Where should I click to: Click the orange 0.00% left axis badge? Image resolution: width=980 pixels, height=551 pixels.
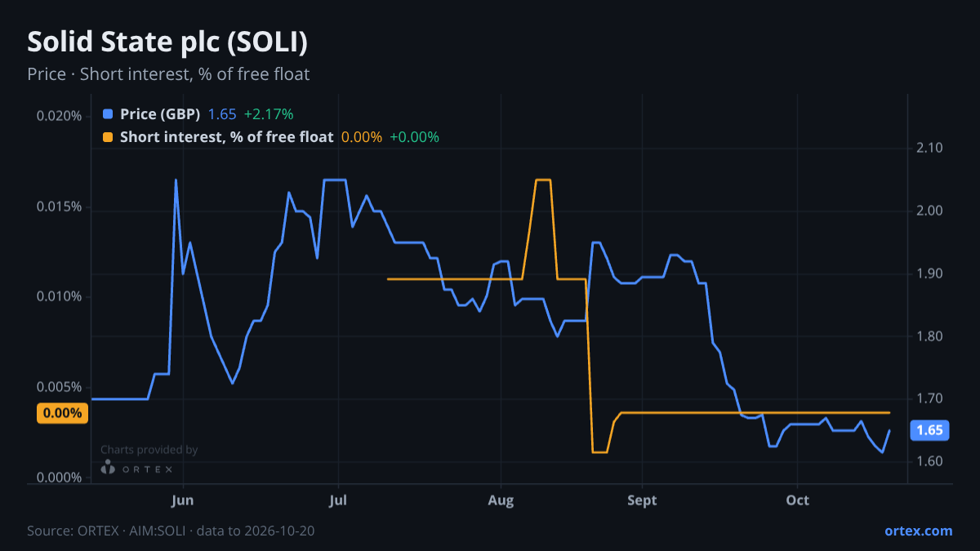point(62,413)
